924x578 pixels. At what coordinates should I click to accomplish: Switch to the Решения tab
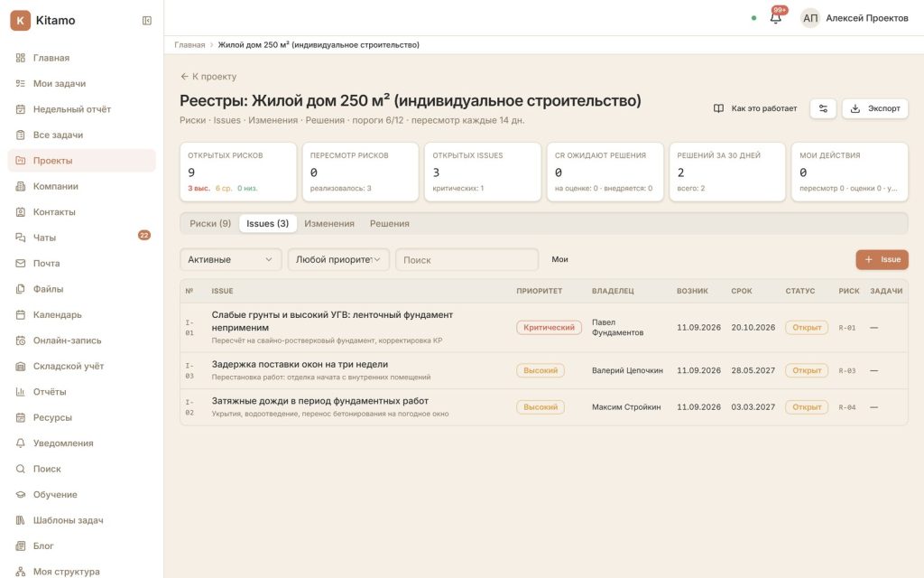[390, 224]
